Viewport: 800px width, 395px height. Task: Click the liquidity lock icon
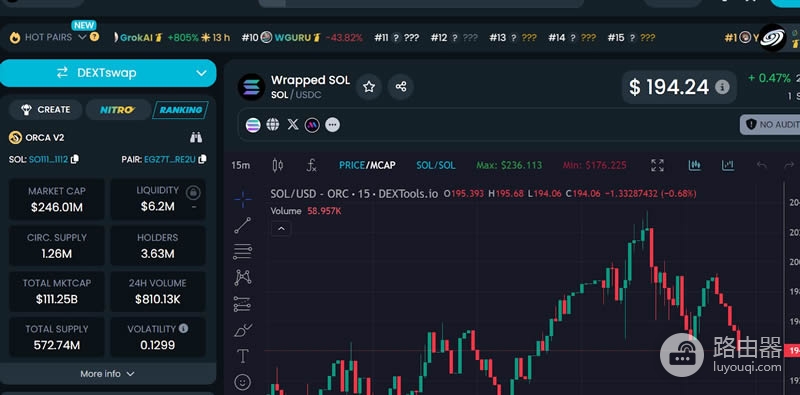(x=193, y=192)
